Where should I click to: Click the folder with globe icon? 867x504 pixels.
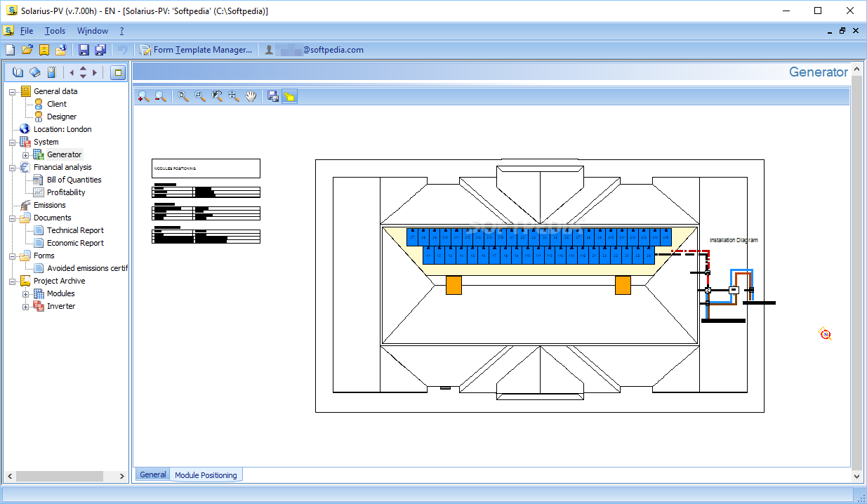pos(61,50)
